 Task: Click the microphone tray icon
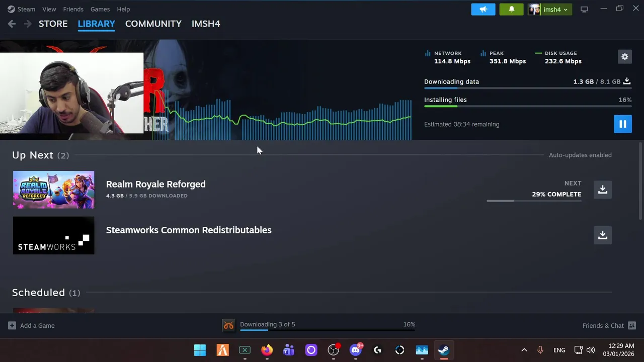[x=540, y=350]
